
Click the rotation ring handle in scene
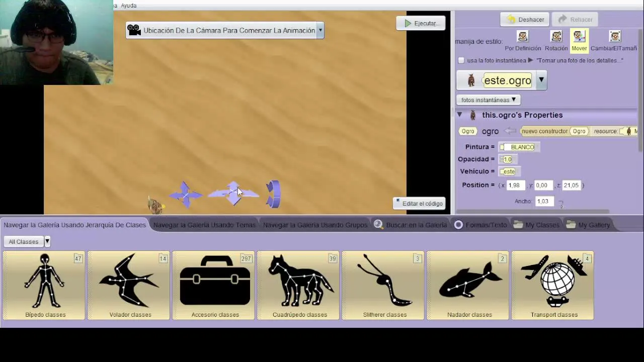click(x=273, y=194)
